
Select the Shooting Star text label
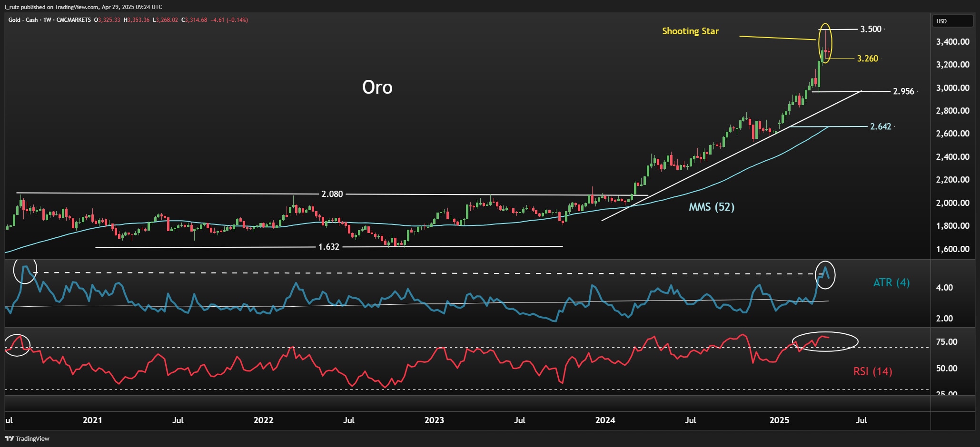click(x=690, y=31)
